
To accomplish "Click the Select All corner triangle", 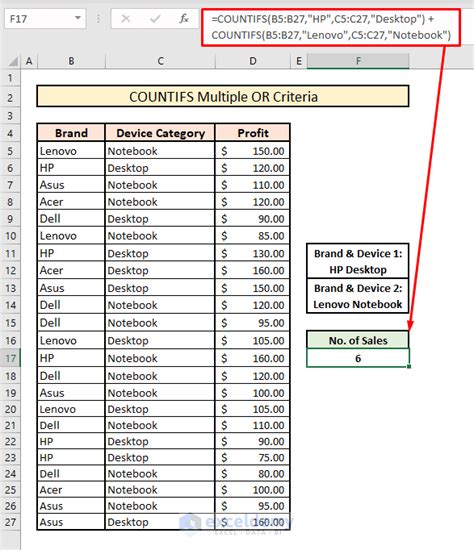I will coord(13,61).
